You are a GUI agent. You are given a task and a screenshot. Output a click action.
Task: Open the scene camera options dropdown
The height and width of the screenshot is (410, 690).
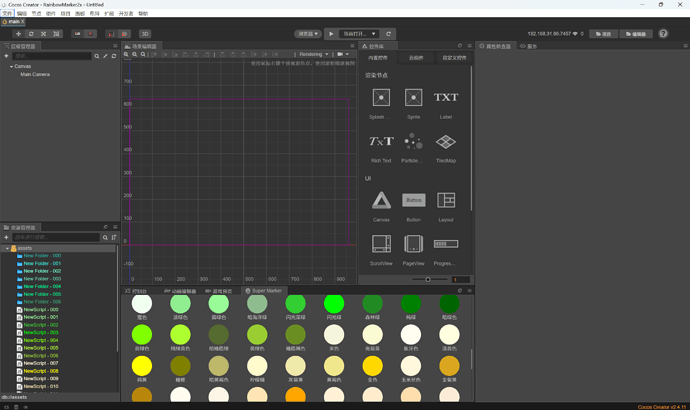343,54
